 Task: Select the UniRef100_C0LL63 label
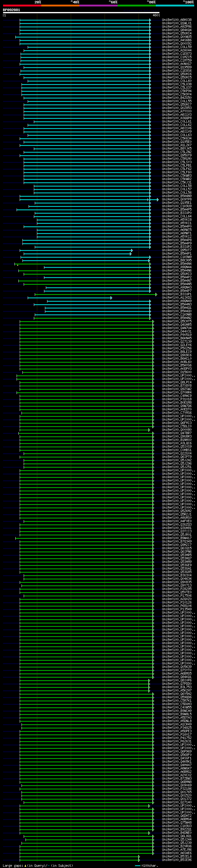point(176,135)
